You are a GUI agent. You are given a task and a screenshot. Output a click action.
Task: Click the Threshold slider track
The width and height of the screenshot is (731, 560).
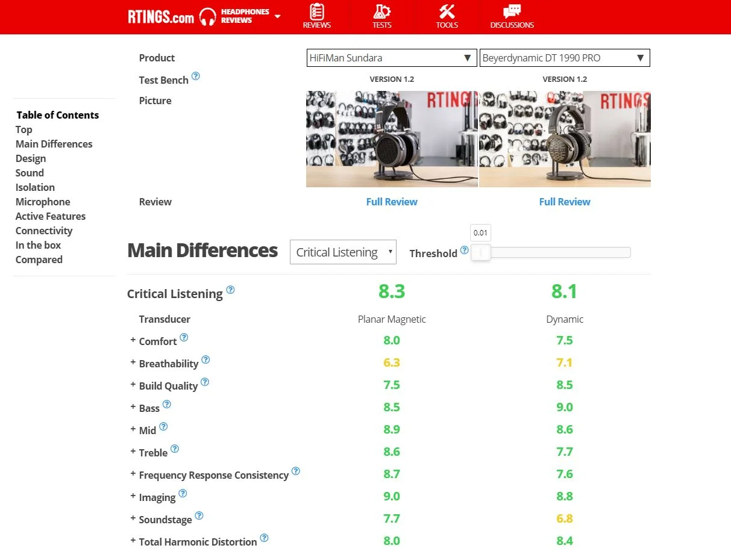coord(551,252)
